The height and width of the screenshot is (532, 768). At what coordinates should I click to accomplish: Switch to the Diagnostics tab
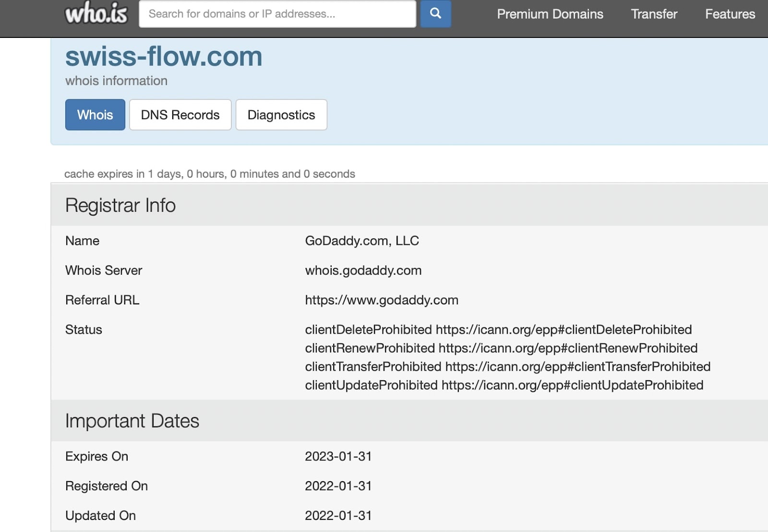click(281, 115)
